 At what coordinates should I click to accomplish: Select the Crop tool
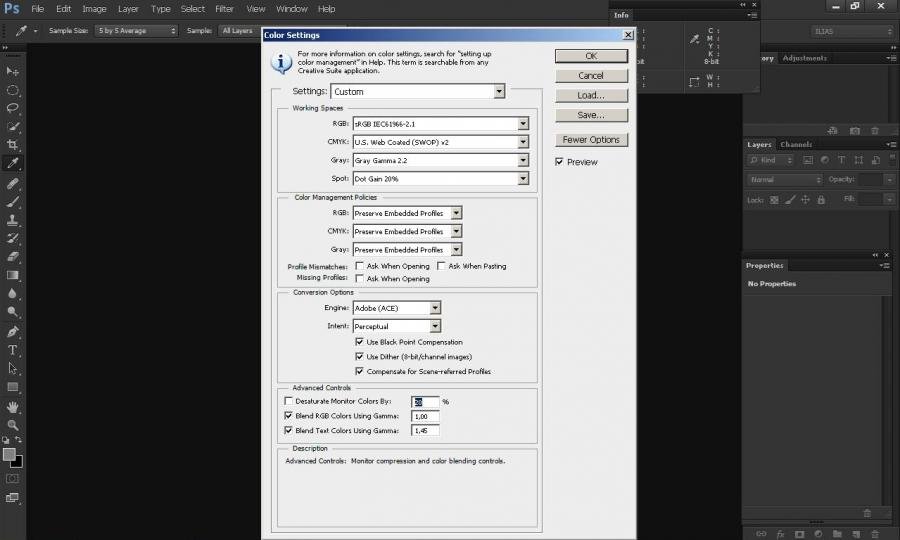[x=13, y=145]
